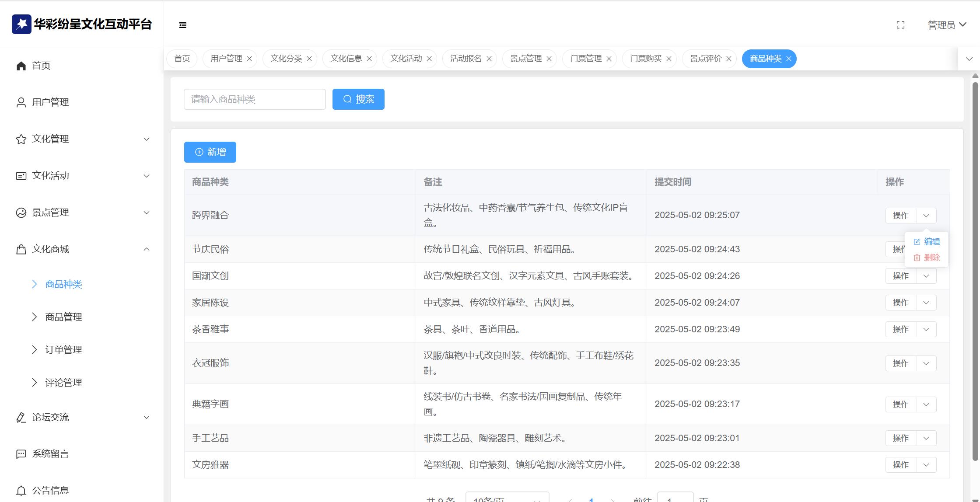Toggle fullscreen mode icon
This screenshot has height=502, width=980.
click(900, 25)
